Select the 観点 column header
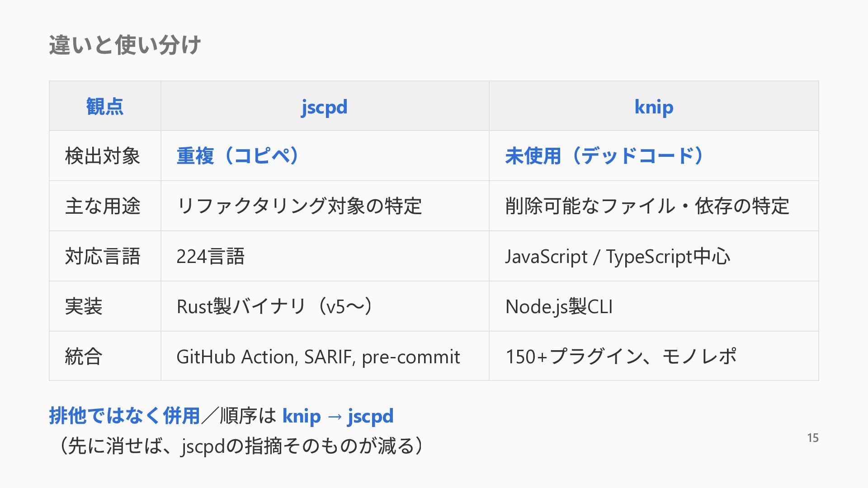Viewport: 868px width, 488px height. [x=105, y=106]
